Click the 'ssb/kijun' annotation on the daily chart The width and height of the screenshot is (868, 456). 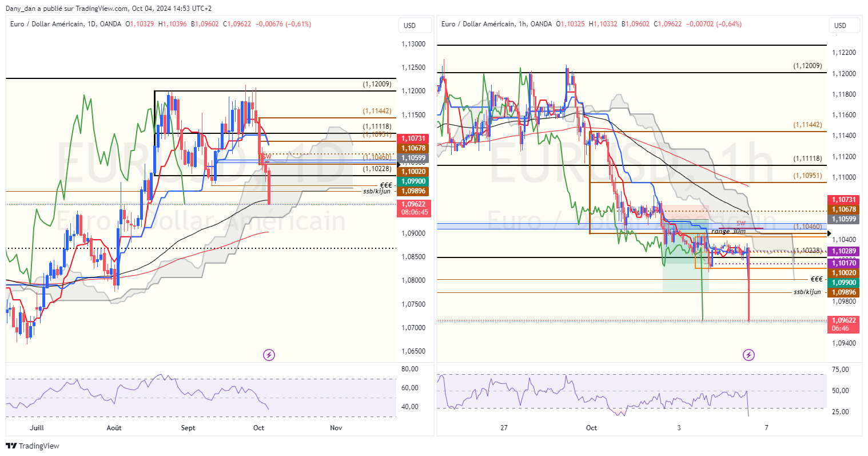377,191
